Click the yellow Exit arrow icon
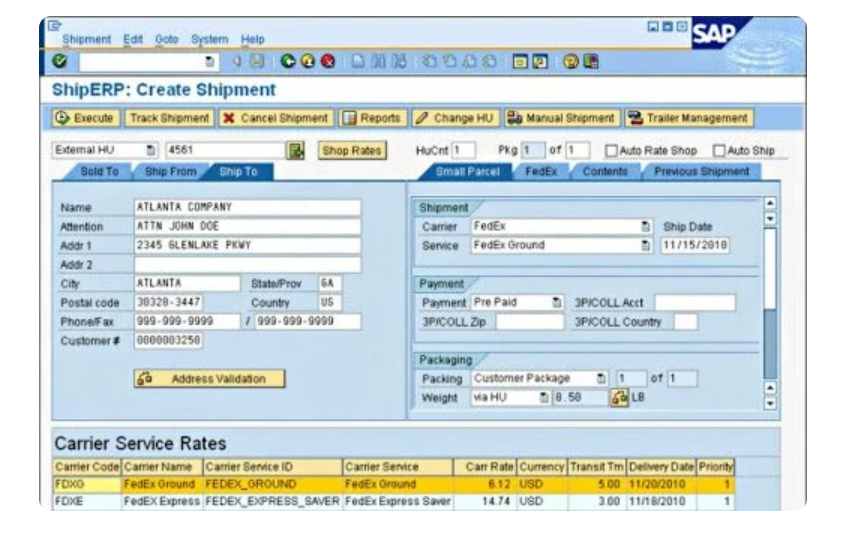 [308, 61]
